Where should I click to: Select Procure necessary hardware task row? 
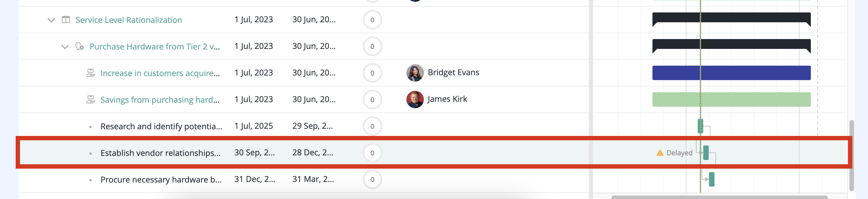(304, 180)
